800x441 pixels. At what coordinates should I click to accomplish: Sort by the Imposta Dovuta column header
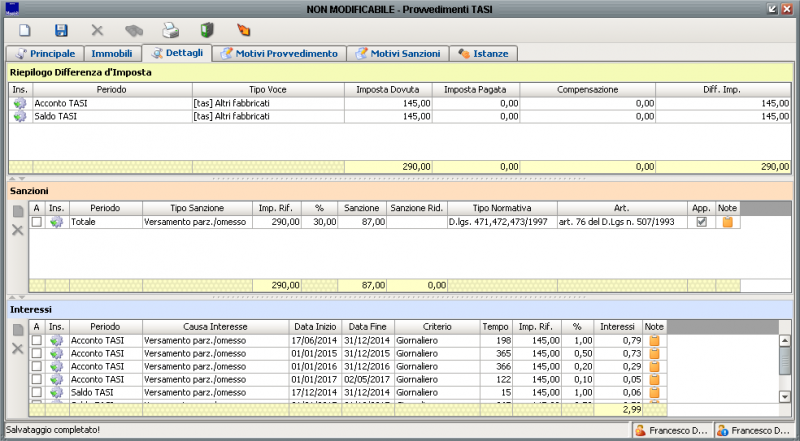coord(387,89)
